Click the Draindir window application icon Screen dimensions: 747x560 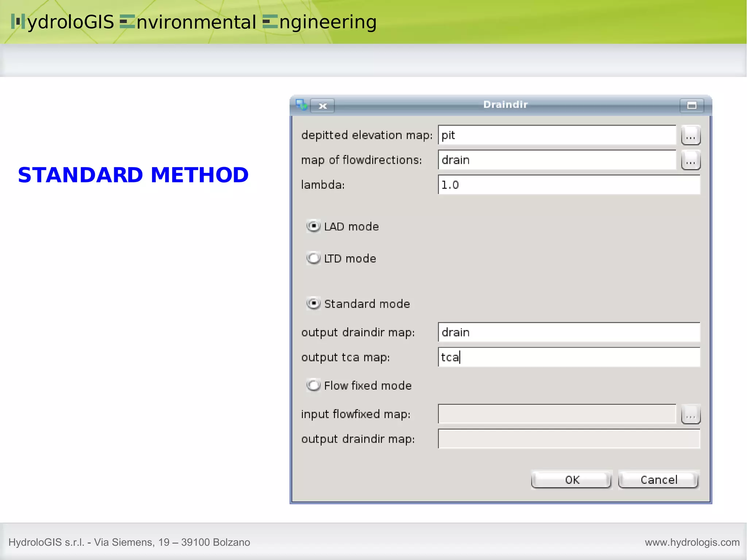coord(301,105)
